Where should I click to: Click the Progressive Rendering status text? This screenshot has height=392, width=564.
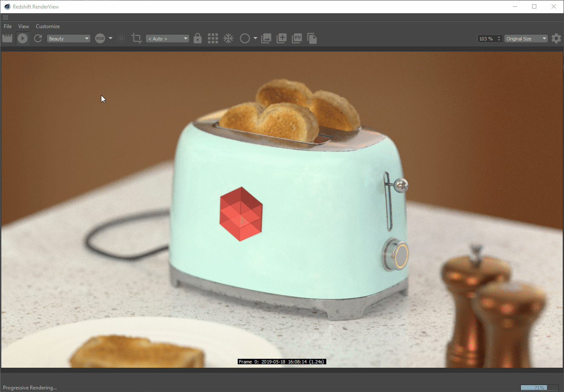(30, 388)
